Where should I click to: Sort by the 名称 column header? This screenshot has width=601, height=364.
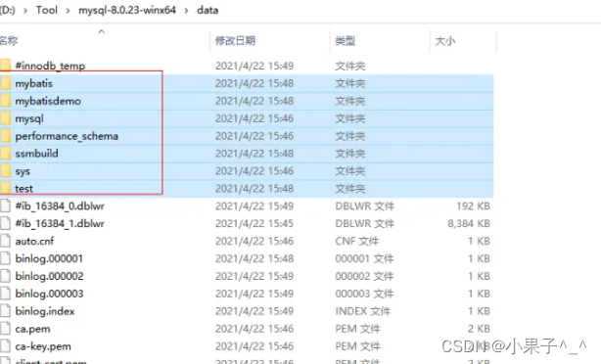[9, 40]
